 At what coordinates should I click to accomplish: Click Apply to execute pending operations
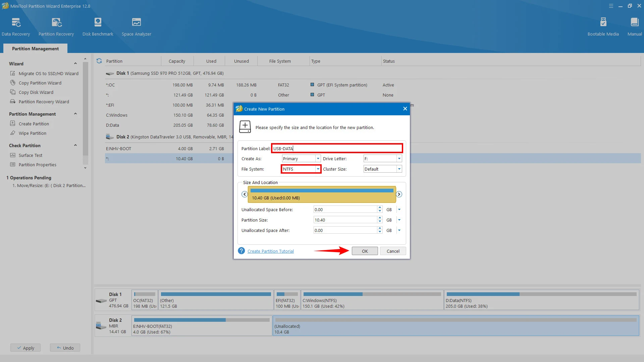[25, 348]
